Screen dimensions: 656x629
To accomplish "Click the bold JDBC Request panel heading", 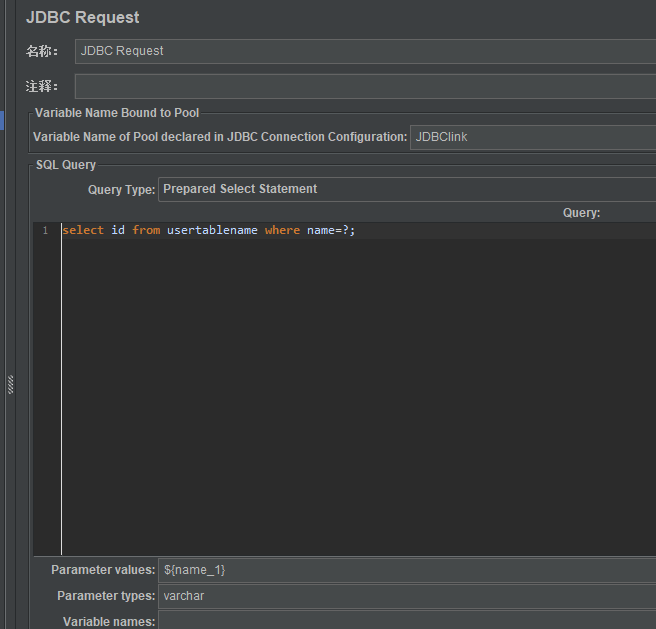I will [83, 18].
